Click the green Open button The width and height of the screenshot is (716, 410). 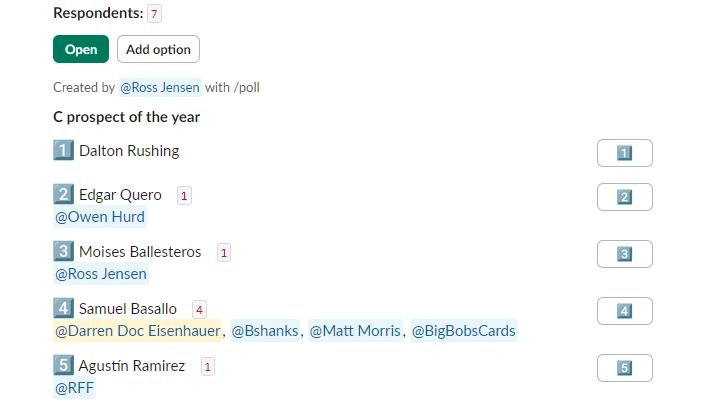(81, 49)
